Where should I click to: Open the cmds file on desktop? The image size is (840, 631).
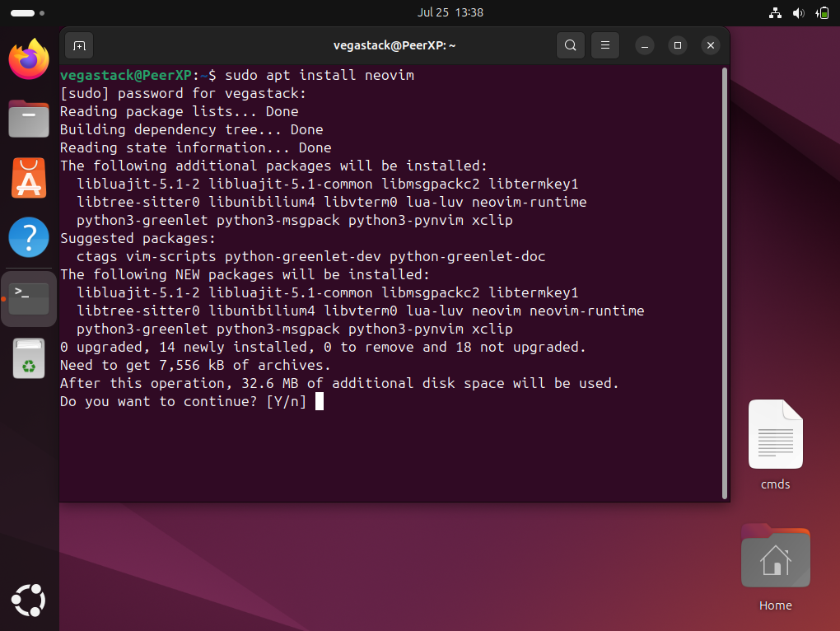[775, 435]
